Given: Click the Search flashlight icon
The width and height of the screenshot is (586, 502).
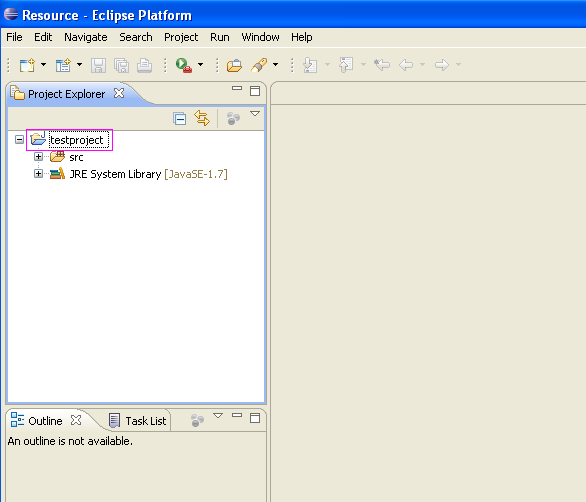Looking at the screenshot, I should click(x=259, y=65).
